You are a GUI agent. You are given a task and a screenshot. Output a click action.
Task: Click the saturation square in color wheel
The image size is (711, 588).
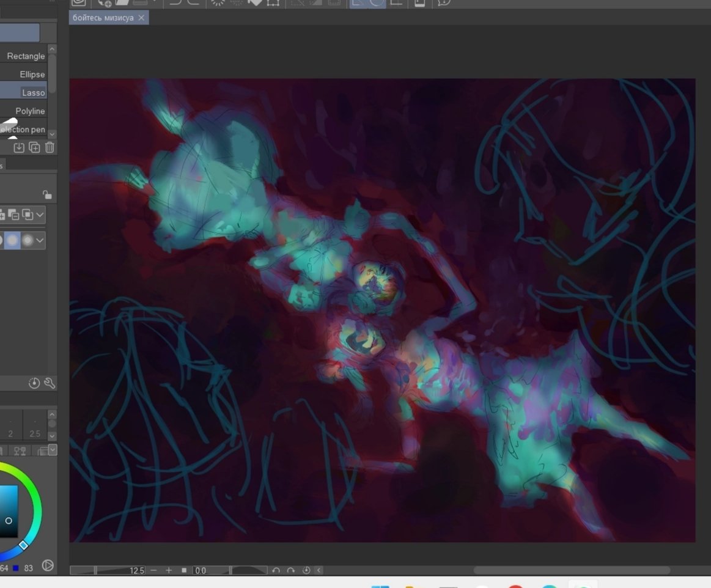(x=9, y=512)
